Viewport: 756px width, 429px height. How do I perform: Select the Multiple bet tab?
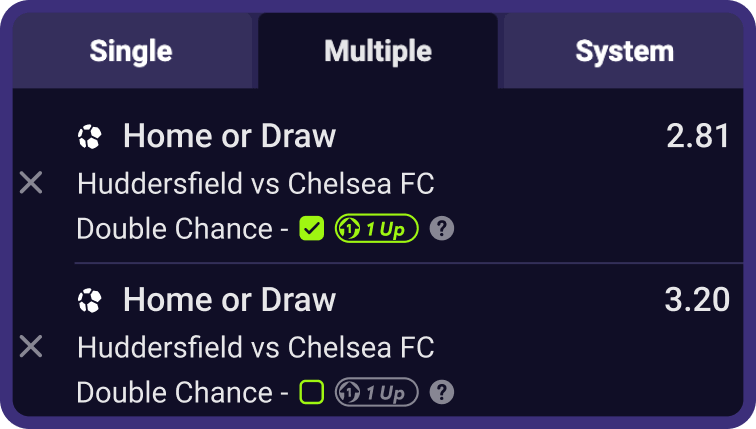coord(378,51)
